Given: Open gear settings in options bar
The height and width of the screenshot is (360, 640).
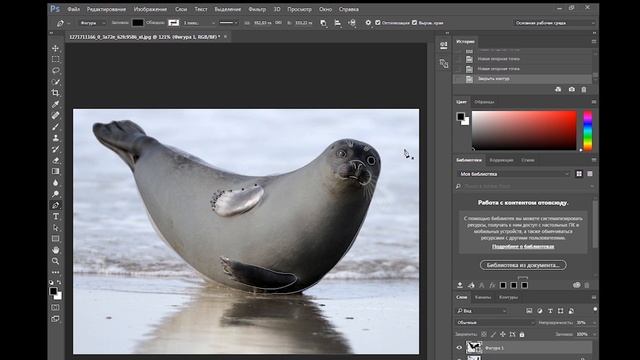Looking at the screenshot, I should 368,23.
